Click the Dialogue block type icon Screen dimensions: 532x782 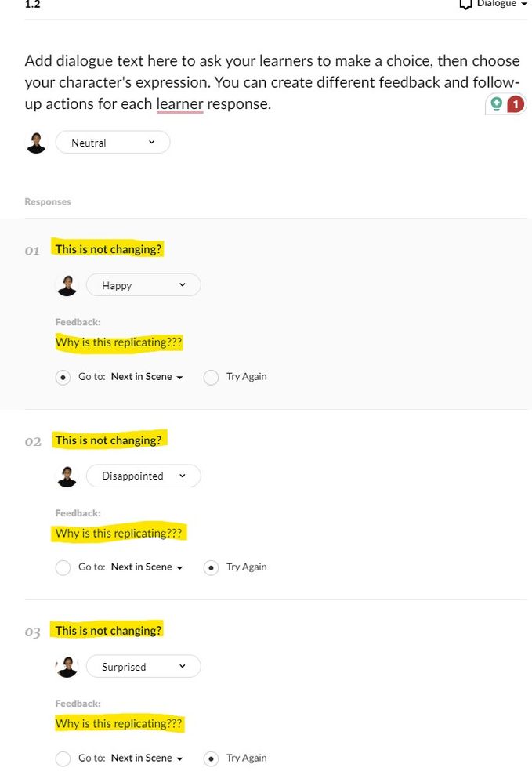465,4
